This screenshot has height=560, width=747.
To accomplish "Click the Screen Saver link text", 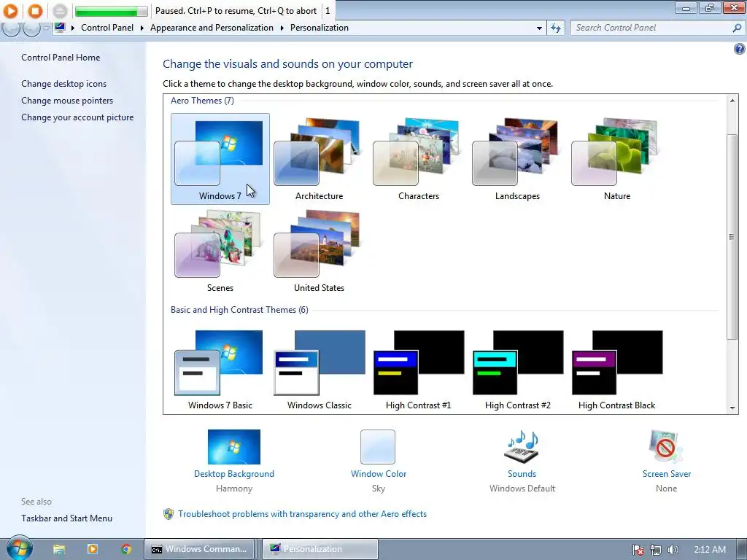I will click(667, 474).
